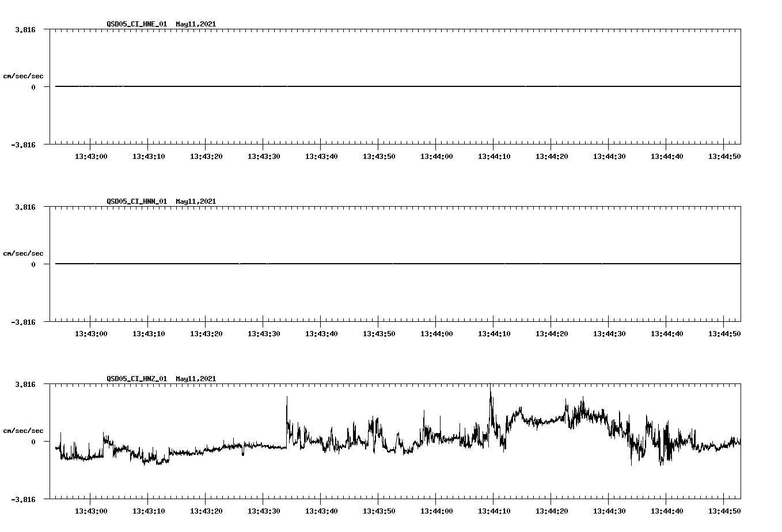
Task: Click the 13:44:10 tick label on bottom axis
Action: click(495, 510)
